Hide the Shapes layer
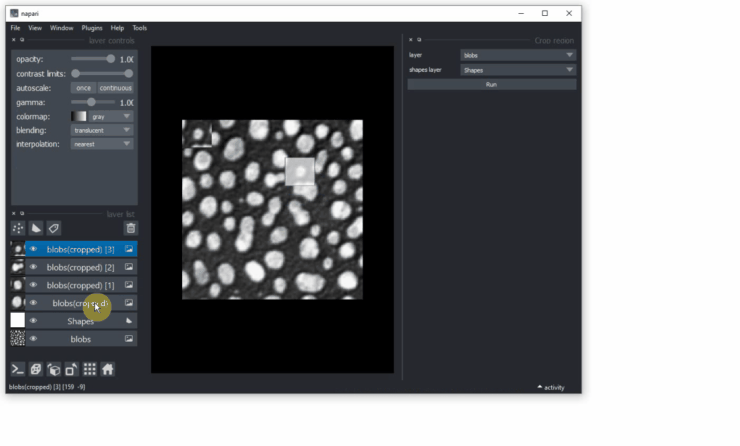Viewport: 740px width, 446px height. (x=33, y=321)
